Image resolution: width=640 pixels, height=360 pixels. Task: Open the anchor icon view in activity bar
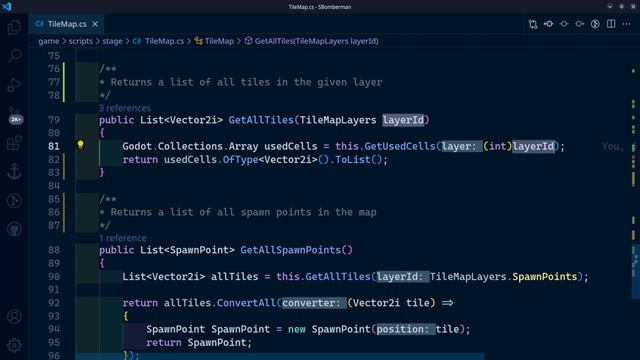pos(14,171)
